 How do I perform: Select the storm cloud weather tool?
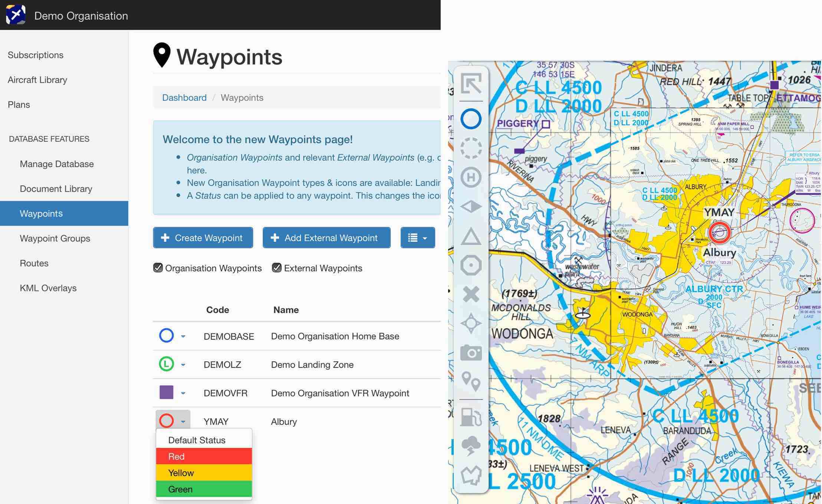coord(471,446)
